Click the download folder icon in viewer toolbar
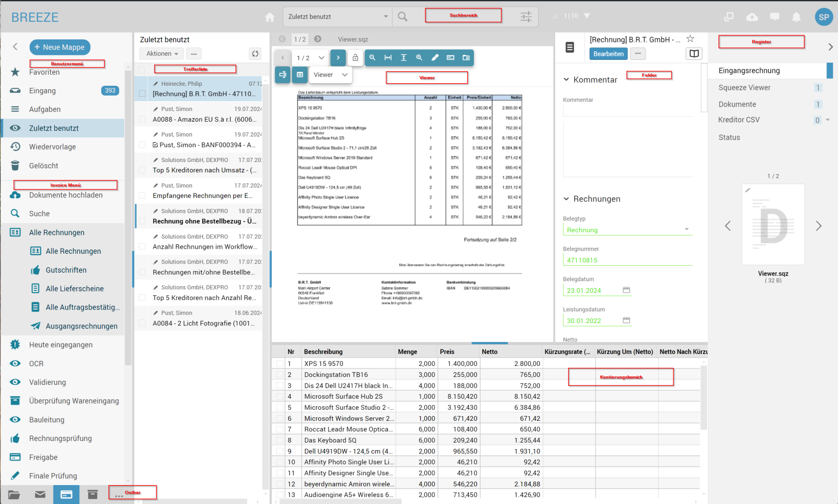 [466, 58]
